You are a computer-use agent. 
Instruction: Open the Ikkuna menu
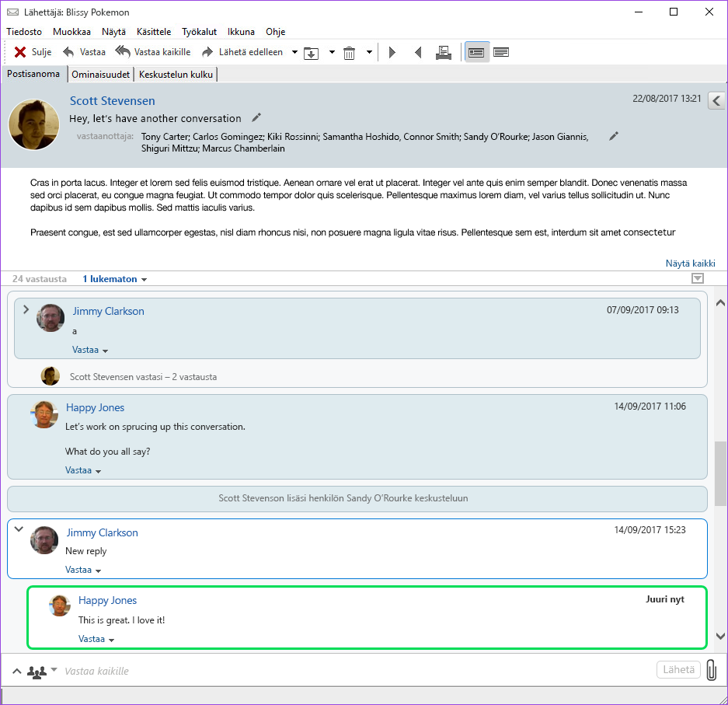(241, 32)
